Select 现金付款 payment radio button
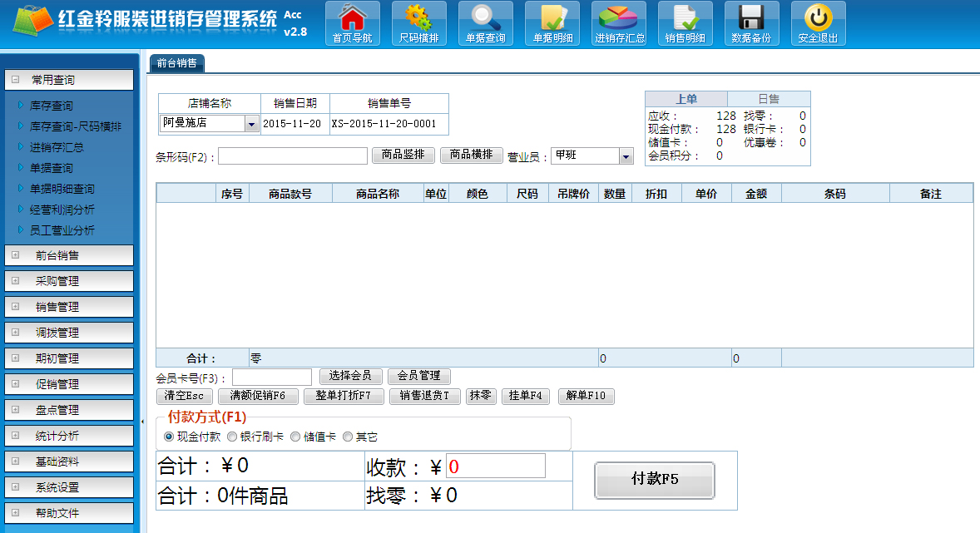This screenshot has width=980, height=533. 169,437
